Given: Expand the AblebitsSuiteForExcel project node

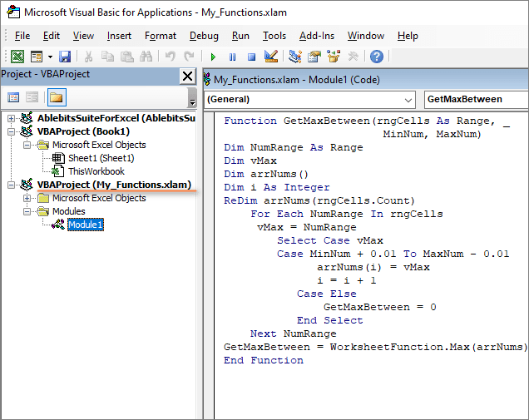Looking at the screenshot, I should 11,118.
